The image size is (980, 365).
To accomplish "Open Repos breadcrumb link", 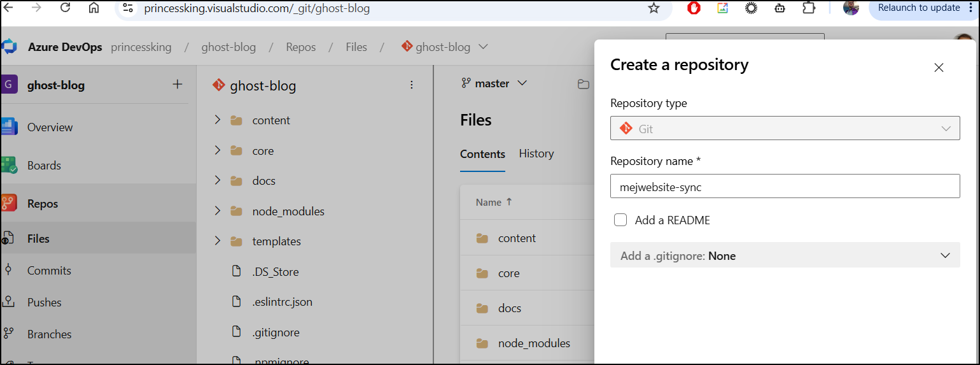I will (301, 47).
